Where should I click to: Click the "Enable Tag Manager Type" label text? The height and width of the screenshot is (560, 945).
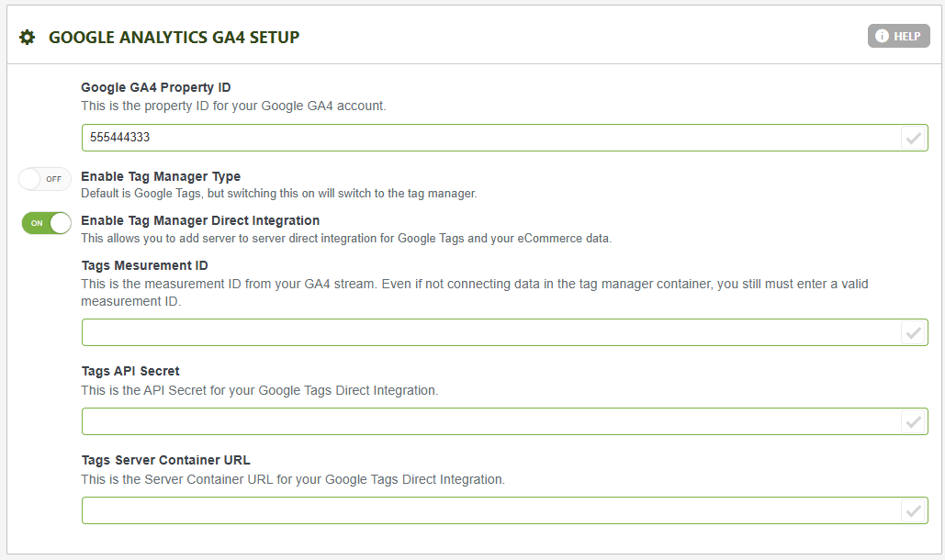pyautogui.click(x=161, y=176)
